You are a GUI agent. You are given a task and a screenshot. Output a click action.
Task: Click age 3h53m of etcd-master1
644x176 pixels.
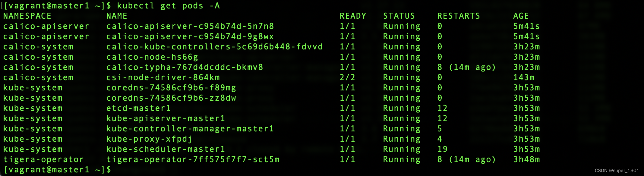point(527,108)
